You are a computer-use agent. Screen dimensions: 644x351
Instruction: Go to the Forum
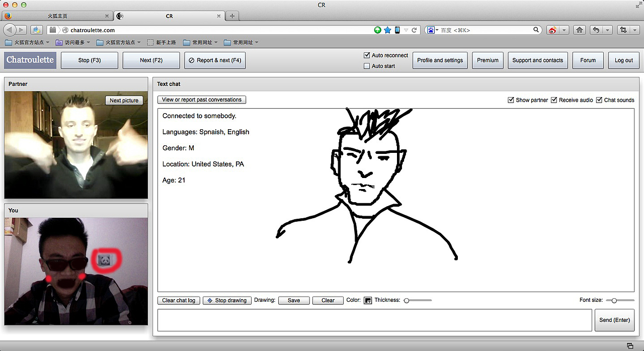[588, 60]
